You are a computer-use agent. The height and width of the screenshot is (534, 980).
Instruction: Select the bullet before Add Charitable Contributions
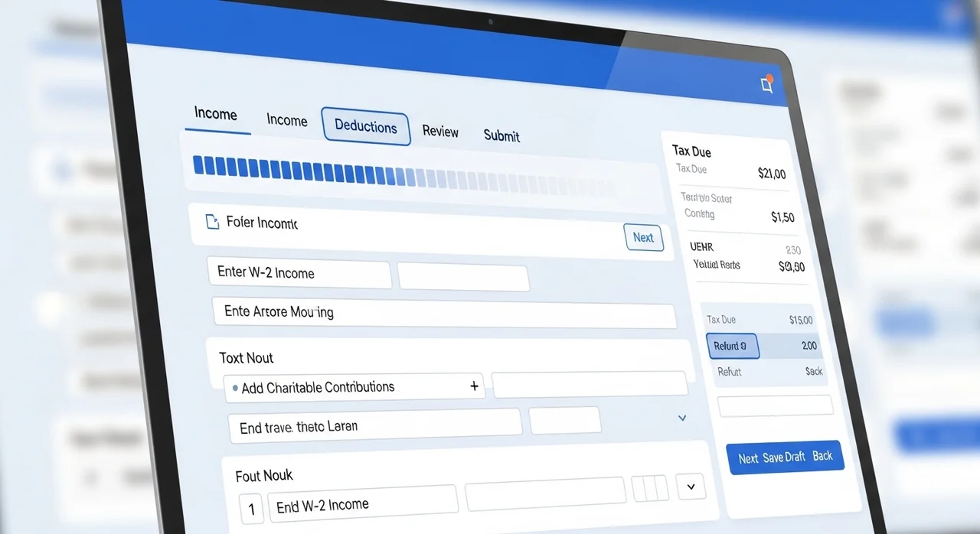[234, 388]
